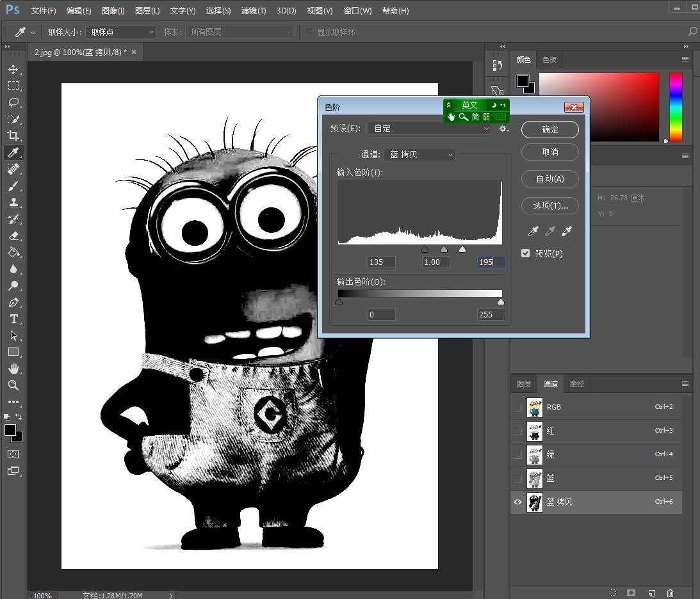The image size is (700, 599).
Task: Select the Eraser tool
Action: point(13,236)
